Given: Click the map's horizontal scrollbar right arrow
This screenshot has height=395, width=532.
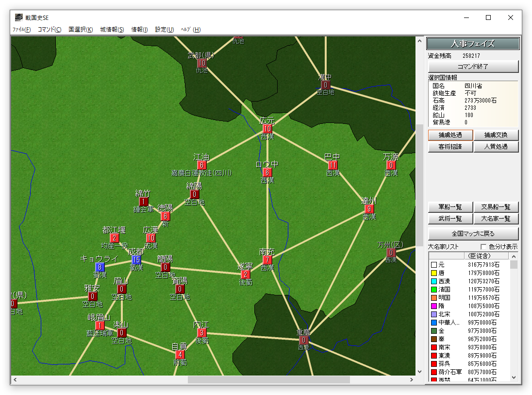Looking at the screenshot, I should click(412, 379).
